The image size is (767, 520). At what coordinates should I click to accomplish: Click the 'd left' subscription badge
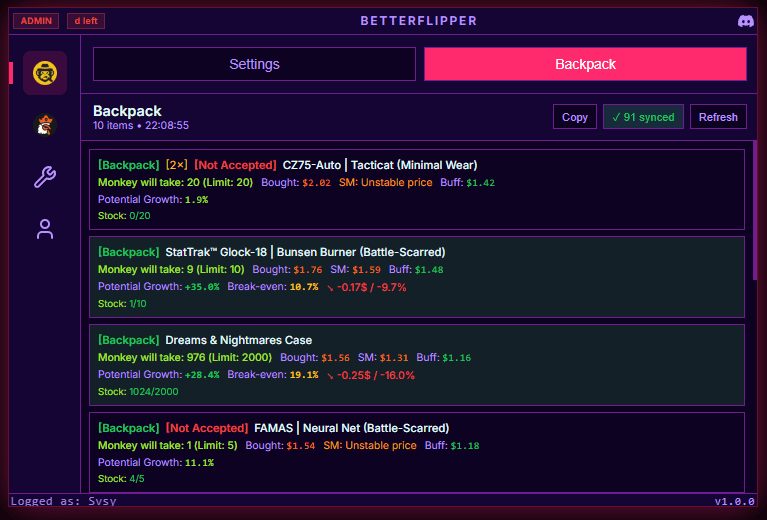click(x=86, y=21)
